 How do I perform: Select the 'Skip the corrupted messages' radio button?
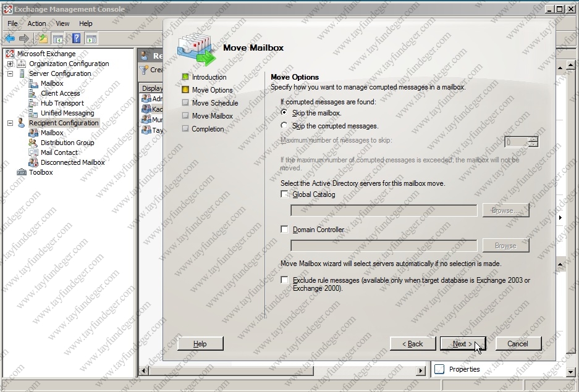click(x=284, y=125)
